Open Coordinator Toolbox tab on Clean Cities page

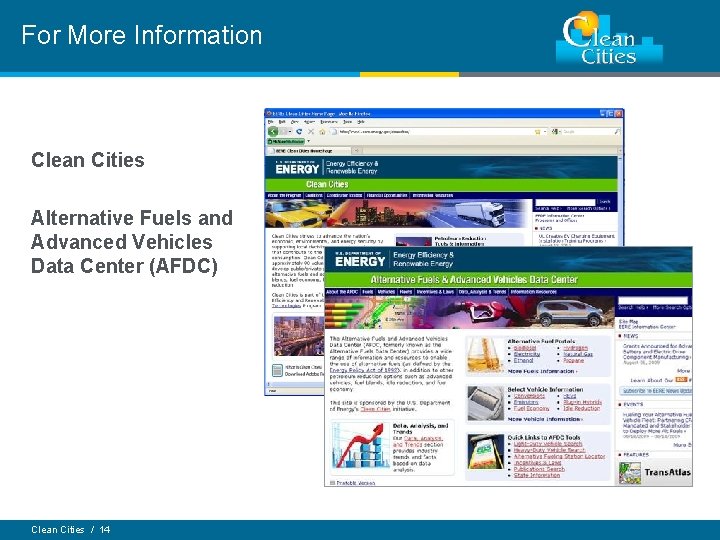pos(345,196)
